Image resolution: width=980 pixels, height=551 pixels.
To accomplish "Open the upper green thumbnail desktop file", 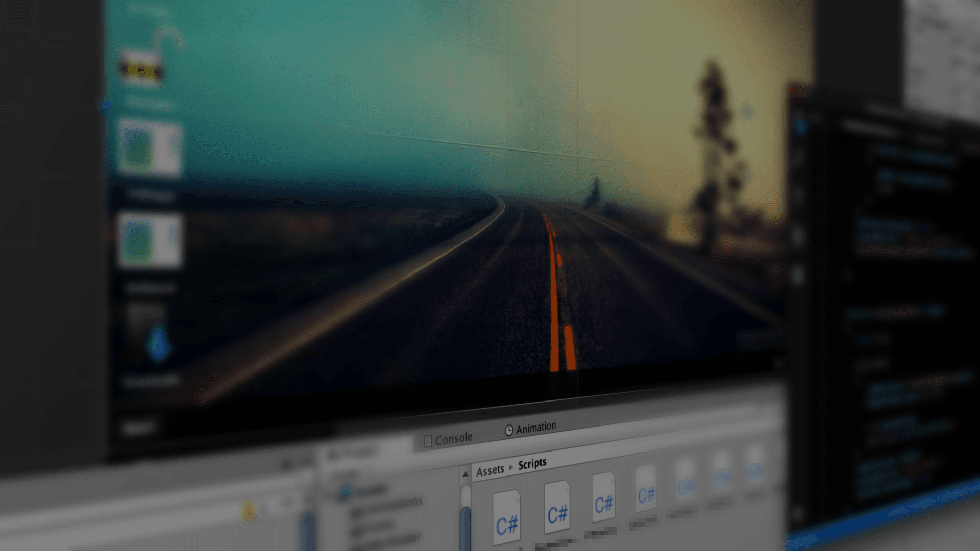I will click(149, 147).
